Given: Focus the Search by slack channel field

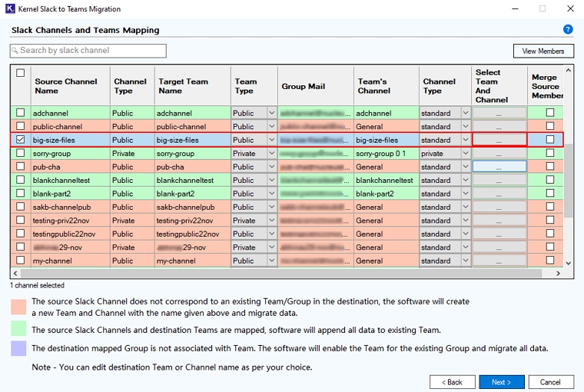Looking at the screenshot, I should [x=88, y=51].
